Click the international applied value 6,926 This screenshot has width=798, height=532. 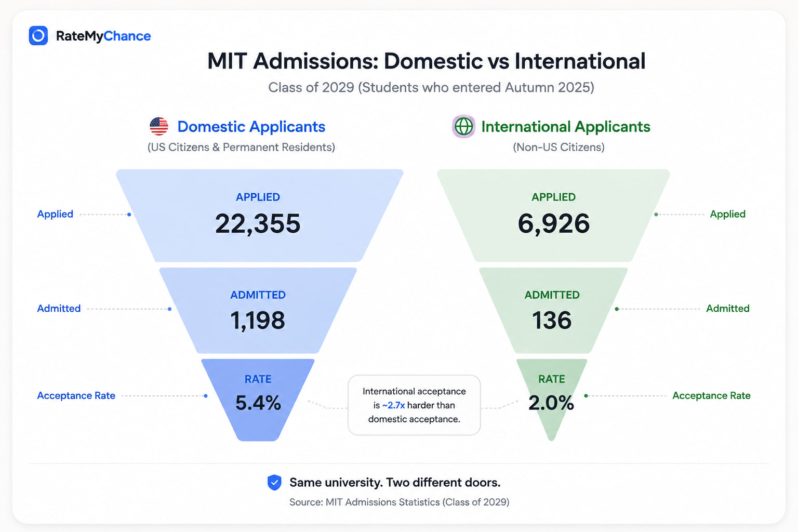[554, 224]
